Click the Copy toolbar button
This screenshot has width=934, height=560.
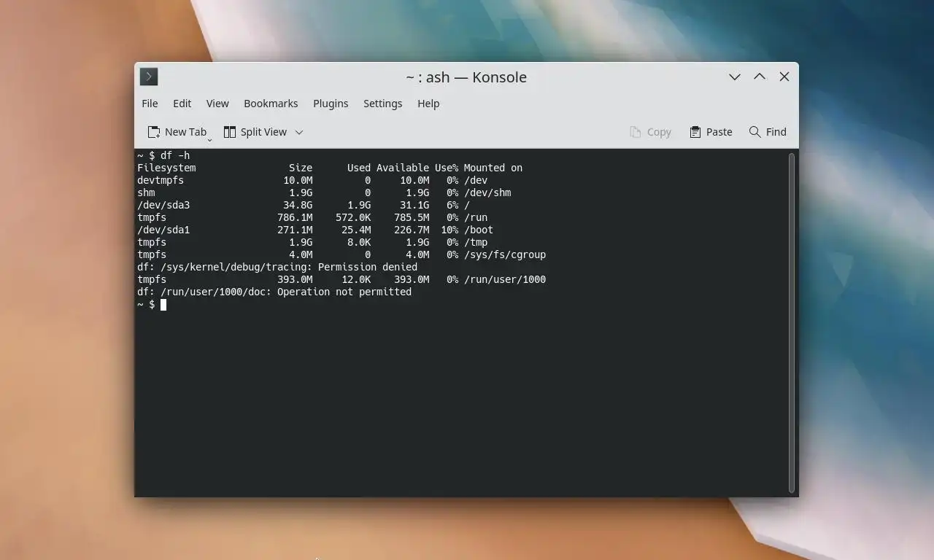[650, 132]
